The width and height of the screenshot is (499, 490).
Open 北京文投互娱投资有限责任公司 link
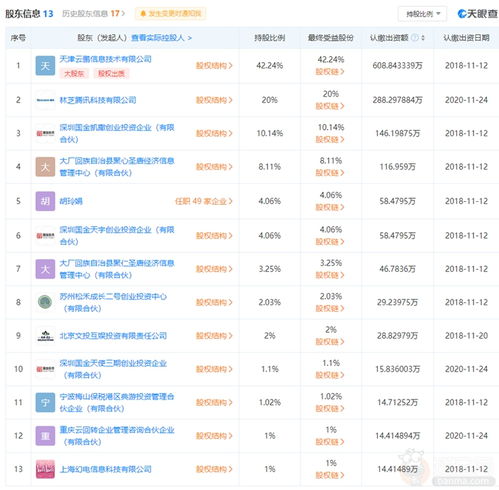[113, 336]
